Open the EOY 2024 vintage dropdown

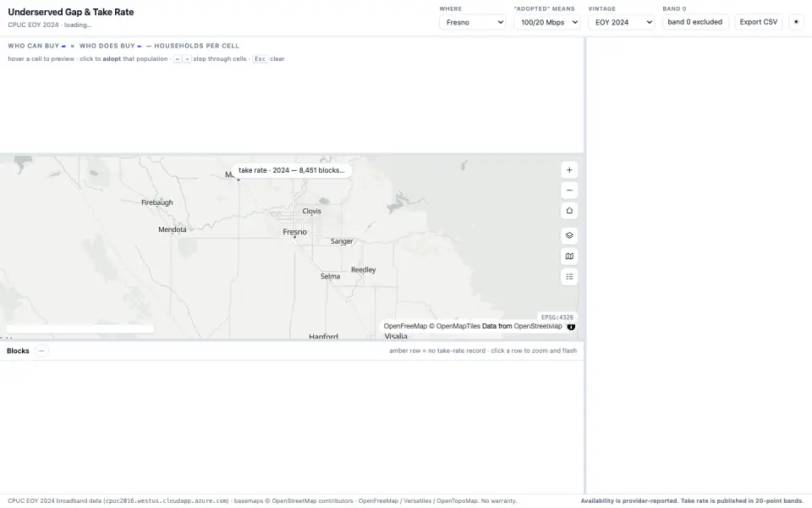point(622,22)
